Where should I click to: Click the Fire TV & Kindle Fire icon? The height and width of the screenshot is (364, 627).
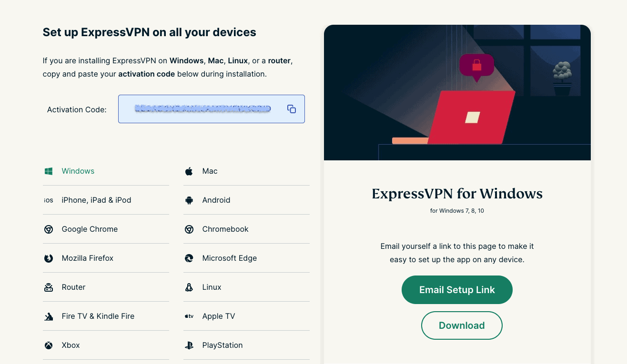tap(49, 316)
